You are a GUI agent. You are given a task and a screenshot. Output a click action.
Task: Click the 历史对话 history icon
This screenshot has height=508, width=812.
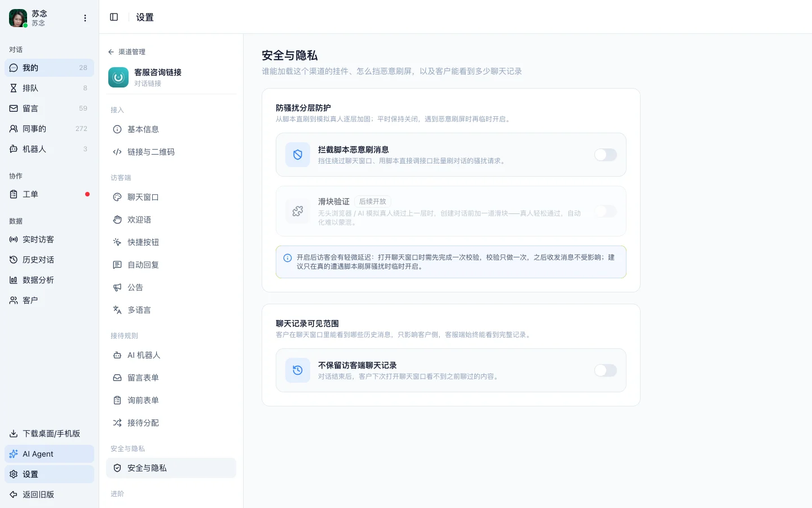[14, 260]
